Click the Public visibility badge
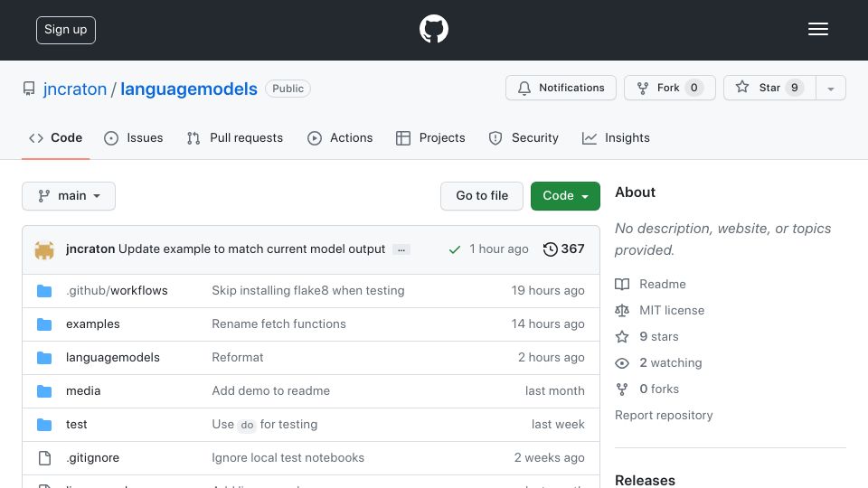The height and width of the screenshot is (488, 868). coord(288,89)
